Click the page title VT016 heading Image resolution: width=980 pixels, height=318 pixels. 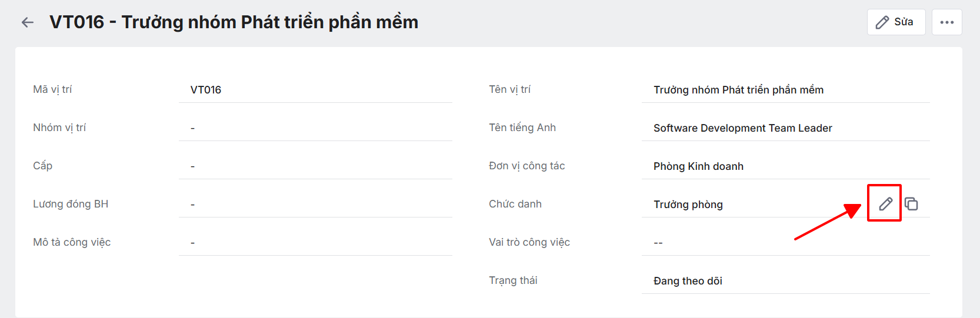[x=234, y=22]
